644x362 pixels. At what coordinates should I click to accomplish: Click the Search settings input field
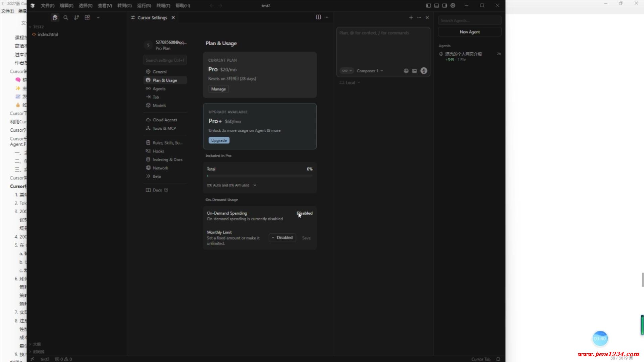tap(165, 60)
